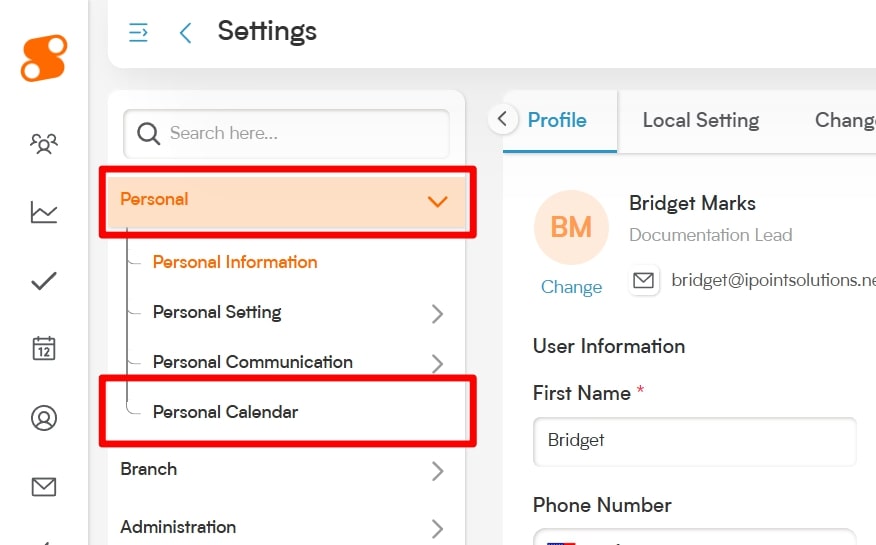Open the user account icon in sidebar
The image size is (876, 545).
click(44, 418)
